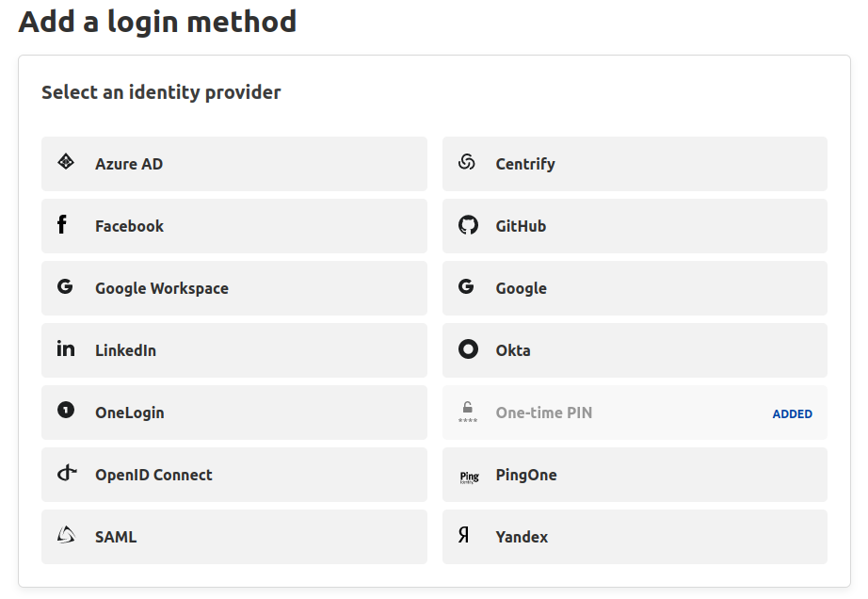Select the Yandex letter icon
The image size is (868, 599).
[467, 535]
